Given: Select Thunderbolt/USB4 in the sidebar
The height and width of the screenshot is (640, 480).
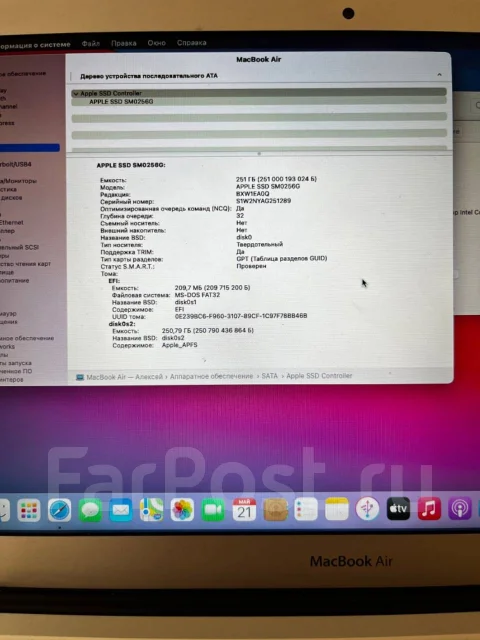Looking at the screenshot, I should [16, 164].
